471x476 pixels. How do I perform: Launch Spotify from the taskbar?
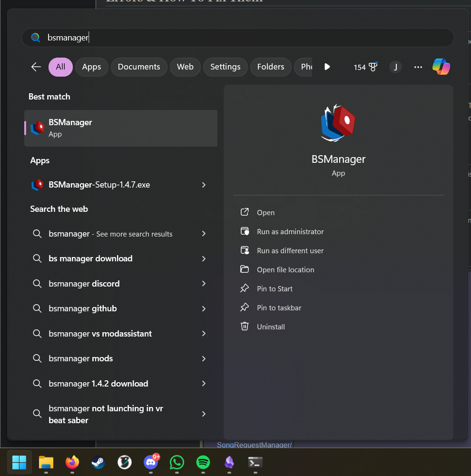tap(203, 462)
